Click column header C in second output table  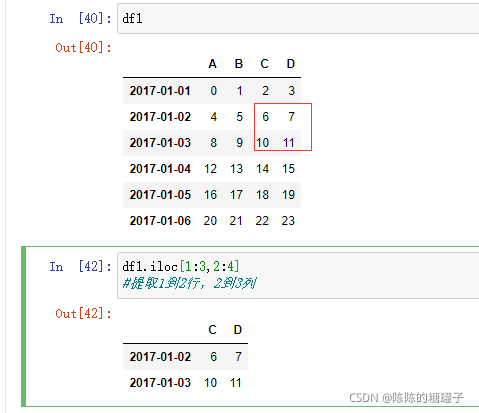pyautogui.click(x=213, y=330)
